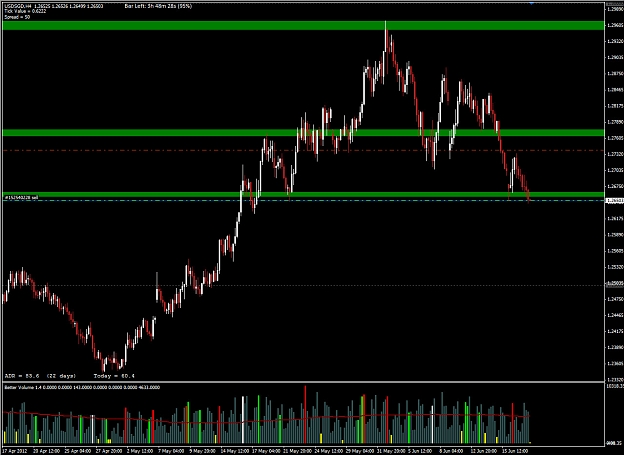Click the Spread = 50 label
The width and height of the screenshot is (625, 456).
pos(17,17)
